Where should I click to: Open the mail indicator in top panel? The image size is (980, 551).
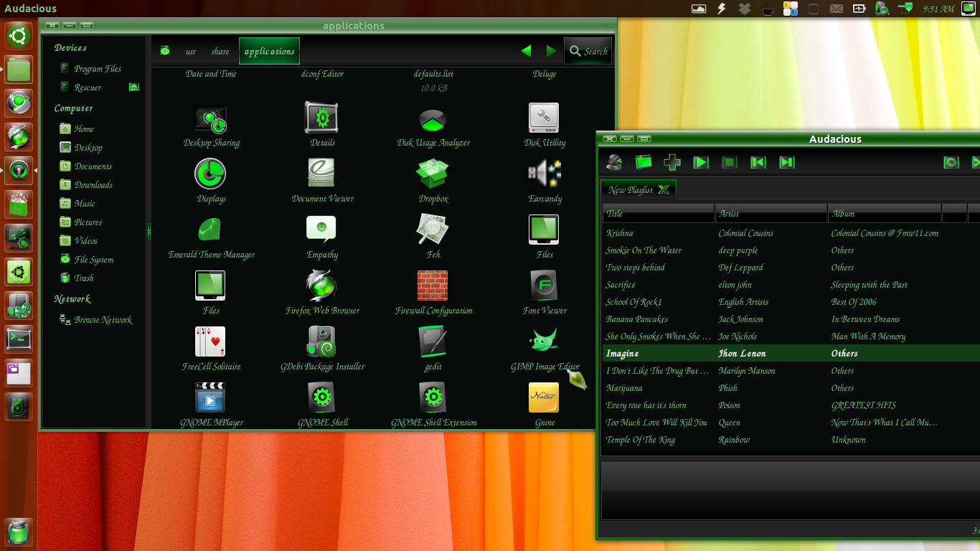click(x=836, y=9)
